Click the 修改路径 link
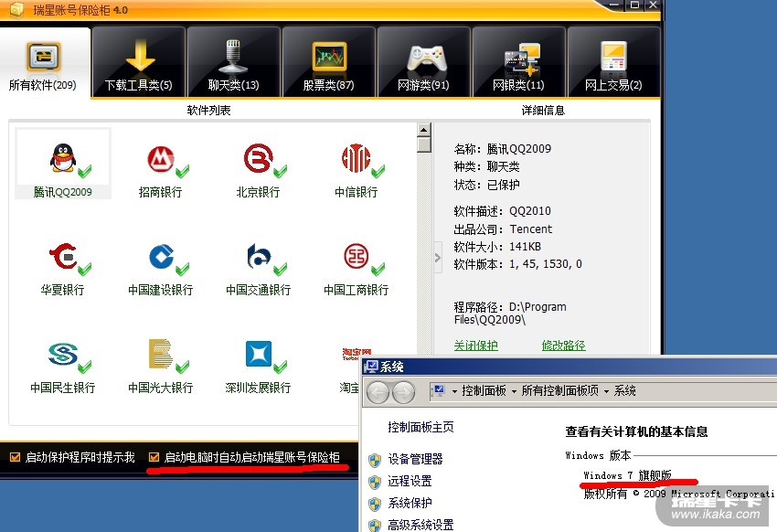 click(563, 346)
